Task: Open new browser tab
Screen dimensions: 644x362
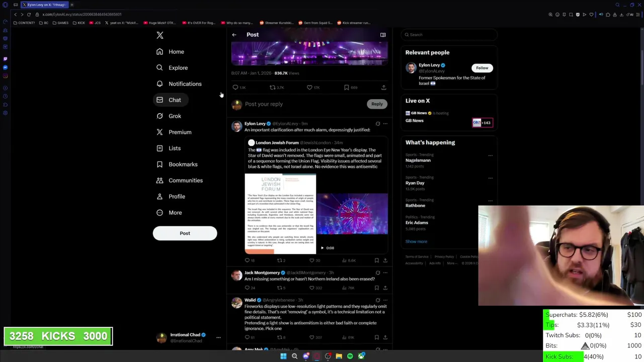Action: 72,5
